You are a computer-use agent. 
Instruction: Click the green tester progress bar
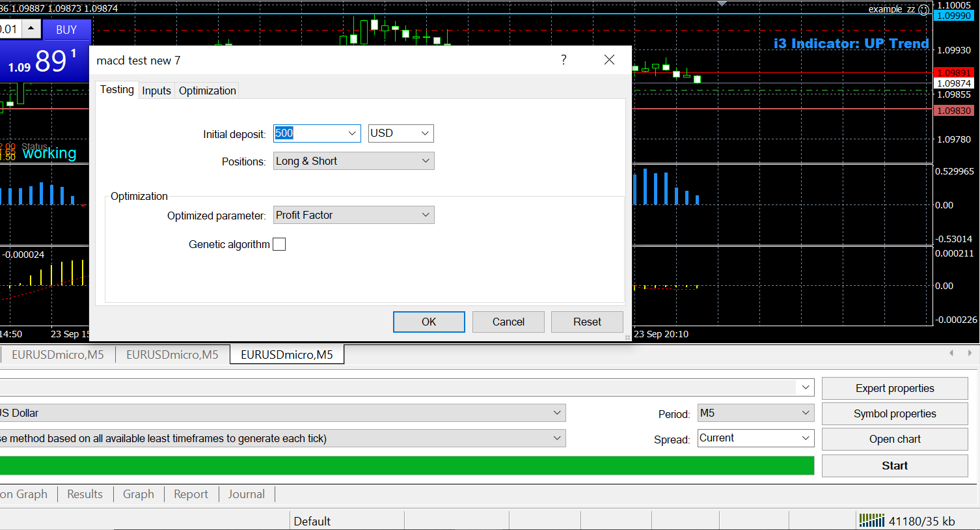[407, 466]
